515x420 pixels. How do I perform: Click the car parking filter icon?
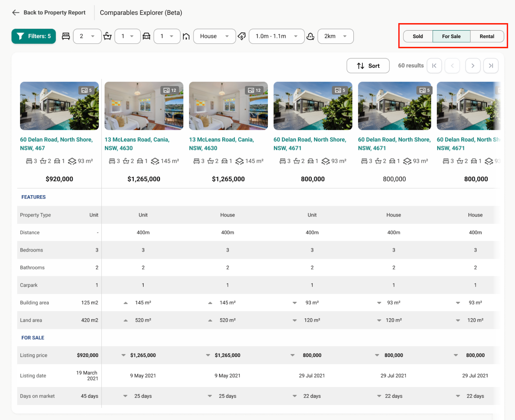146,36
